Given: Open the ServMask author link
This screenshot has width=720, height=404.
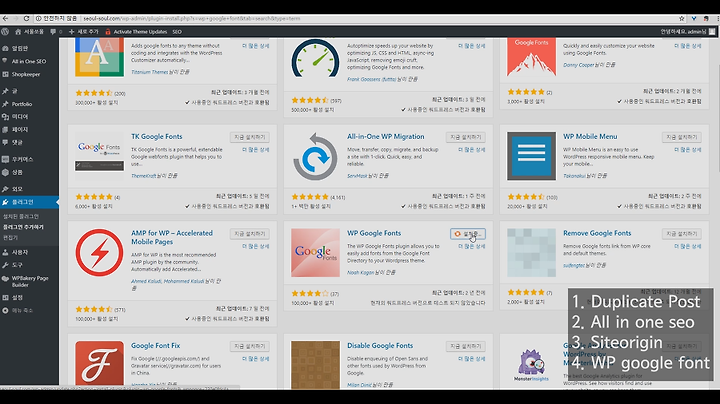Looking at the screenshot, I should click(x=357, y=175).
